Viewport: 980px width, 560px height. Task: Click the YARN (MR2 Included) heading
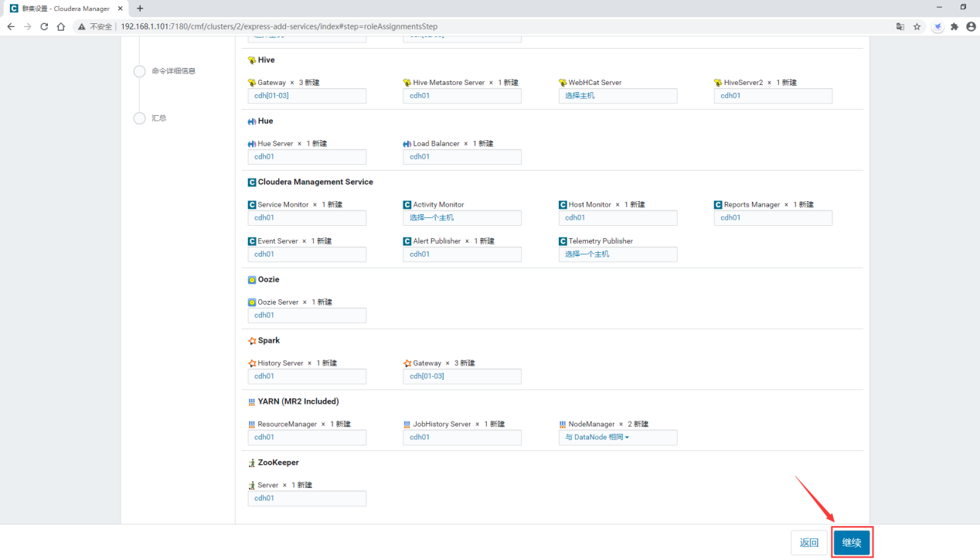point(298,402)
